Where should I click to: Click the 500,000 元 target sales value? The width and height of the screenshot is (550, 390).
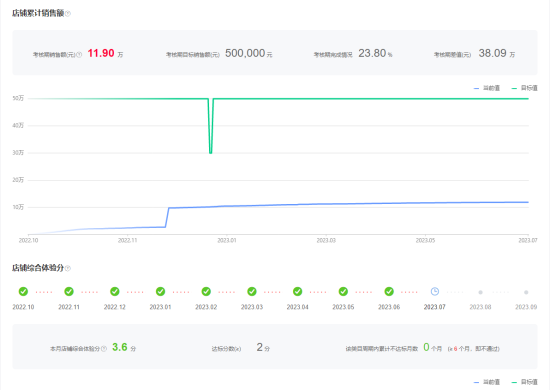click(x=249, y=54)
